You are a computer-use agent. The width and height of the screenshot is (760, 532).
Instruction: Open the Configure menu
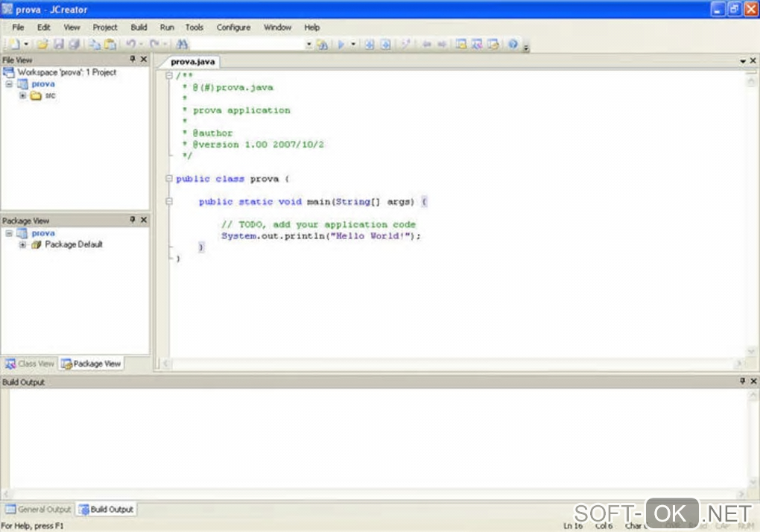(234, 27)
